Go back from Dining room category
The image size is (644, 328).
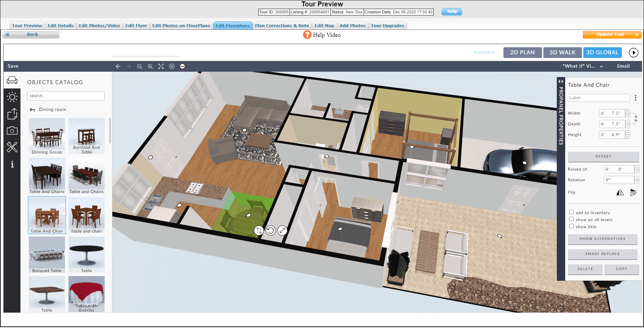pos(32,110)
